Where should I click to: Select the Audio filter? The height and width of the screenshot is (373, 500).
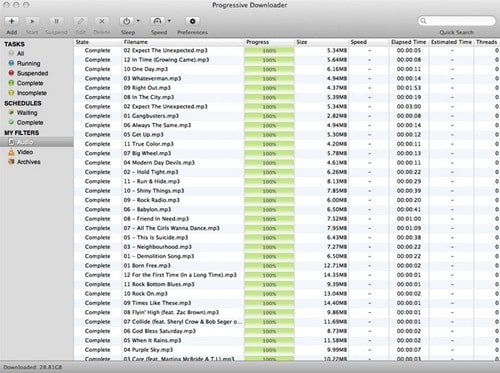click(x=37, y=142)
